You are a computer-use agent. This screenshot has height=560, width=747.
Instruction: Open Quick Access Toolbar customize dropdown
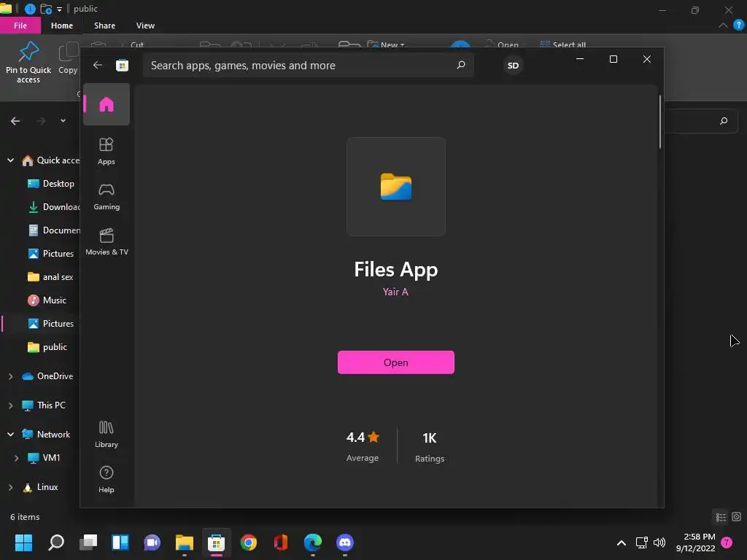pos(60,9)
